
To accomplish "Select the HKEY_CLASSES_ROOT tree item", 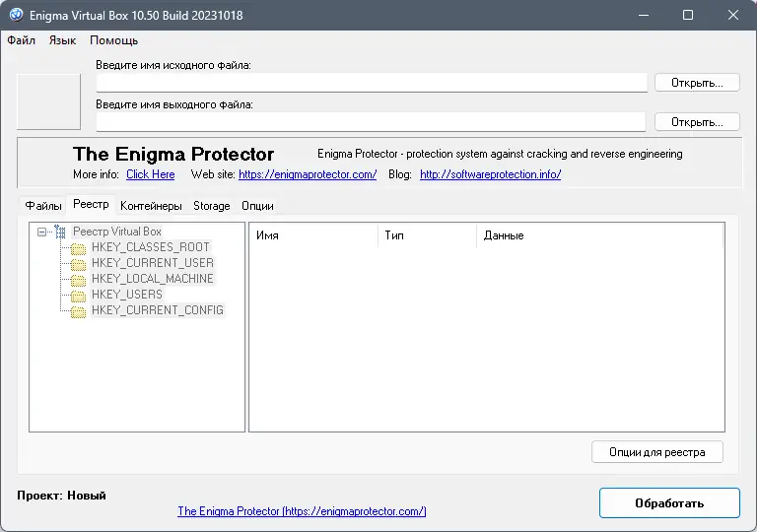I will coord(151,247).
